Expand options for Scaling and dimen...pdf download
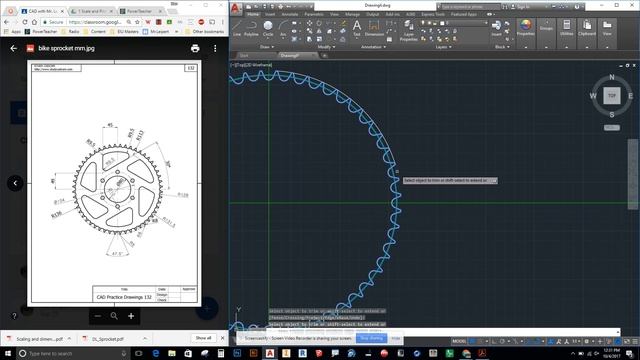 pyautogui.click(x=69, y=338)
